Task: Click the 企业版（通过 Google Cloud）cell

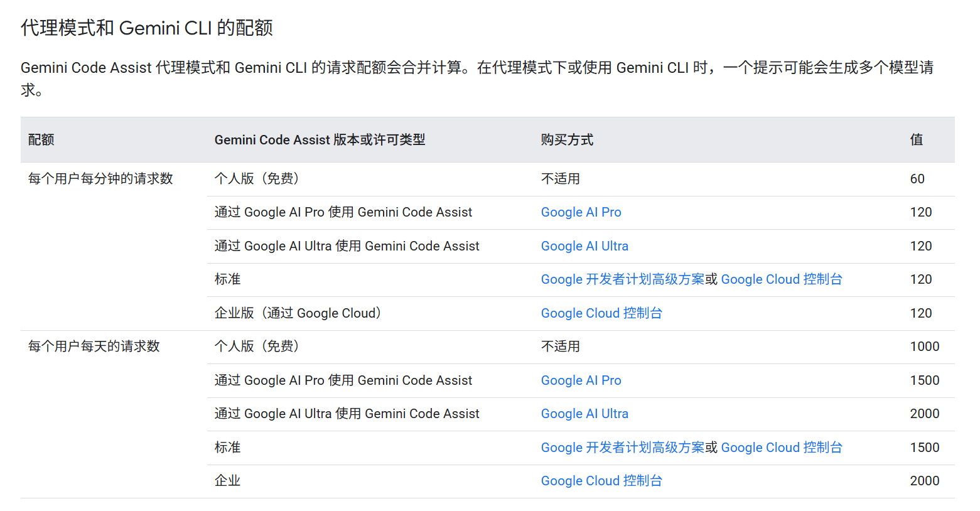Action: point(299,313)
